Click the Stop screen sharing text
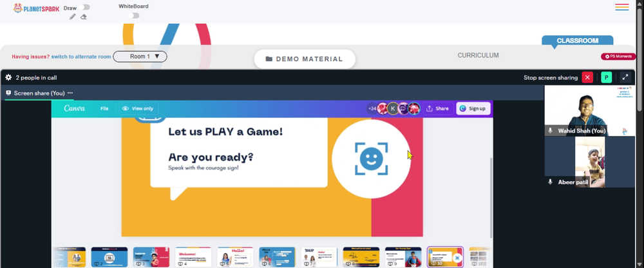The image size is (644, 268). pos(551,78)
